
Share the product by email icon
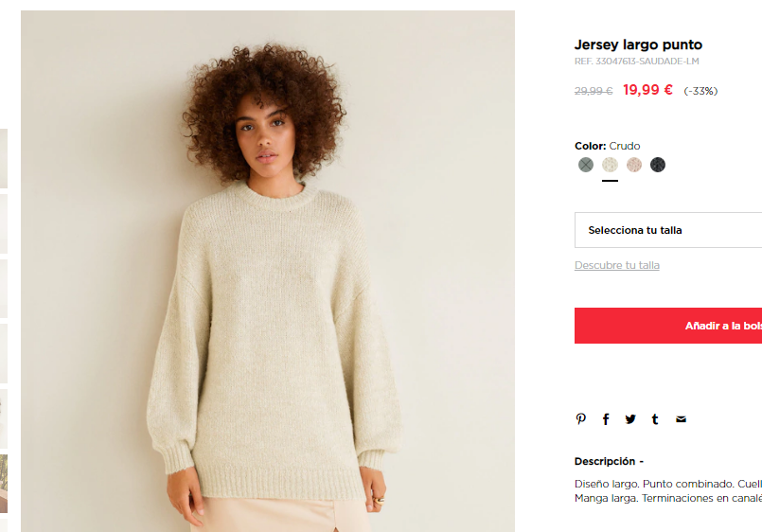(681, 418)
